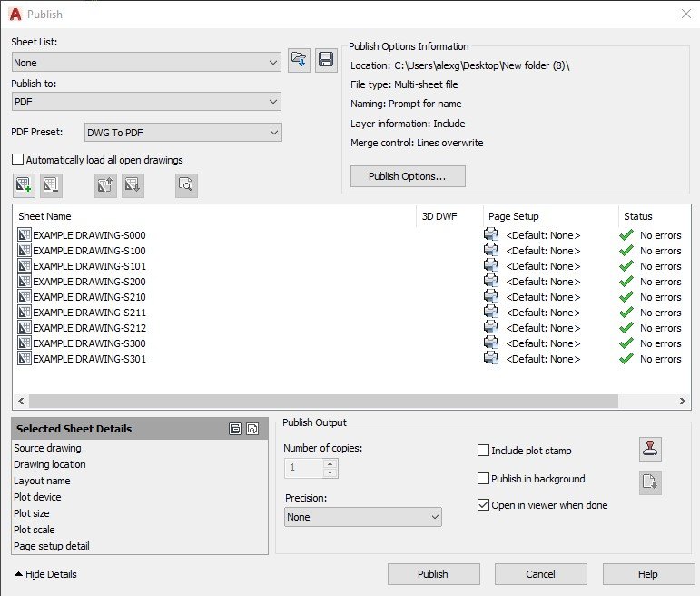This screenshot has width=700, height=596.
Task: Click the scroll right arrow in sheet list
Action: pos(682,401)
